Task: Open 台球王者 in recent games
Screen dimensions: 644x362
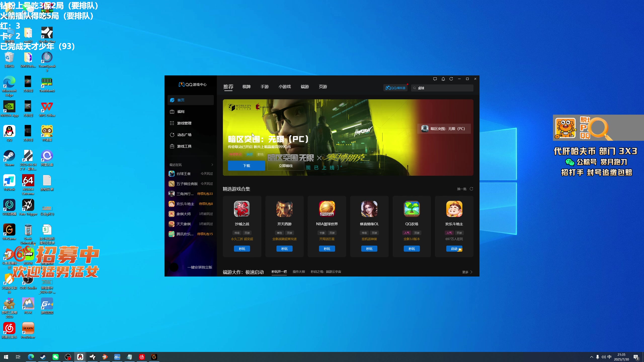Action: [191, 174]
